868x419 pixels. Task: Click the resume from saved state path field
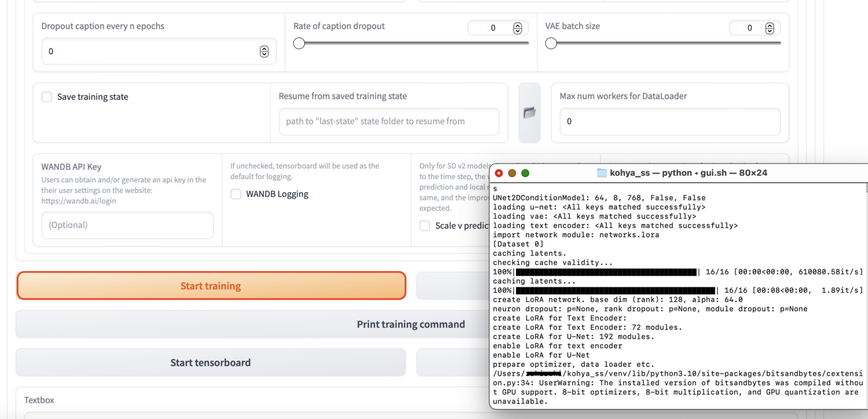pos(389,121)
